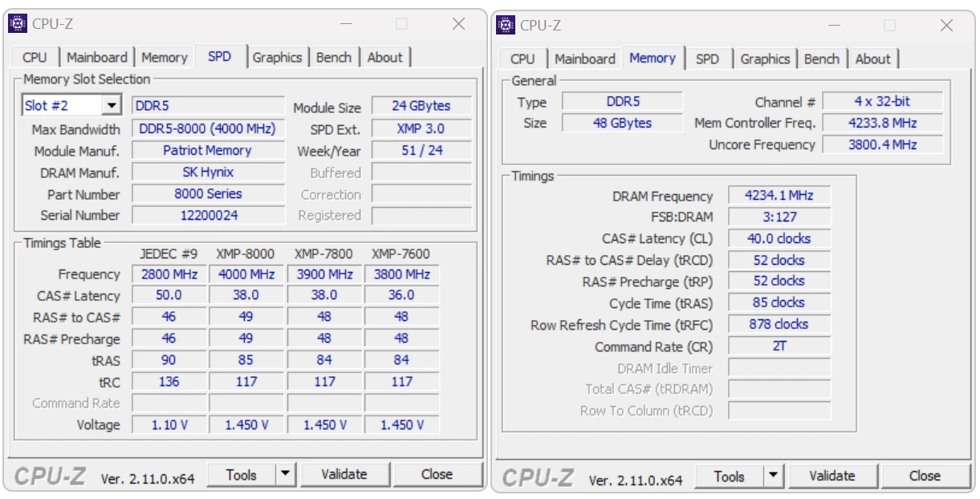Screen dimensions: 980x499
Task: Switch to Memory tab in left window
Action: pos(165,57)
